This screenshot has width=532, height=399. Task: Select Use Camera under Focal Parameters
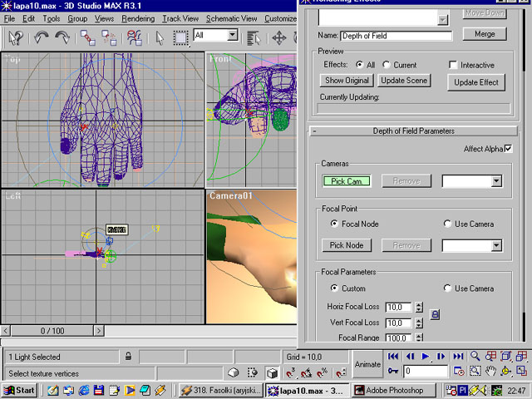point(447,288)
